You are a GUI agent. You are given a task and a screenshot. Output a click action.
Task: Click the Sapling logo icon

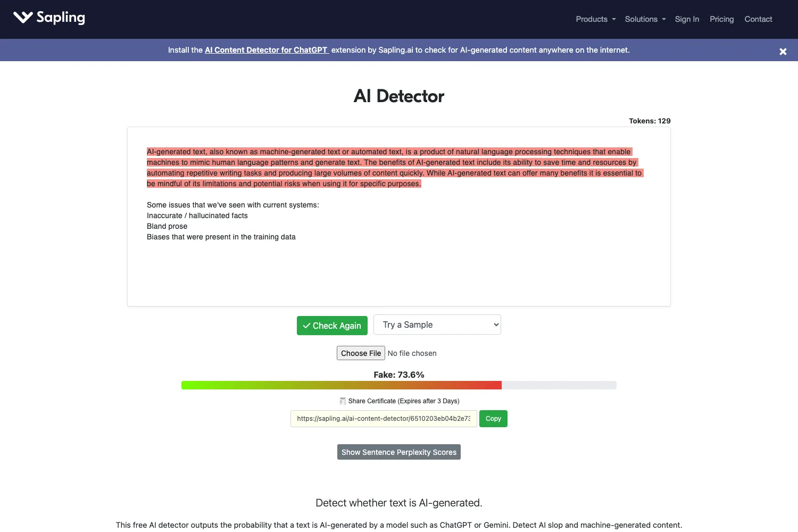[x=23, y=18]
